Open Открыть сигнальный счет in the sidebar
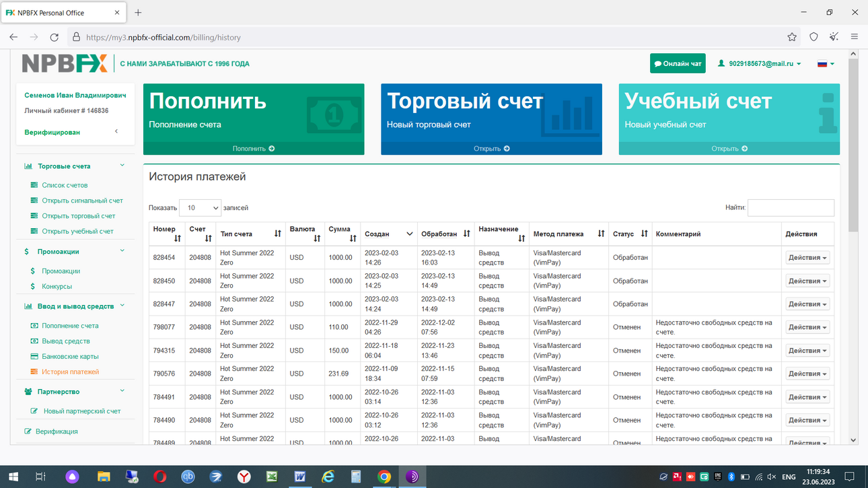Image resolution: width=868 pixels, height=488 pixels. (x=82, y=201)
